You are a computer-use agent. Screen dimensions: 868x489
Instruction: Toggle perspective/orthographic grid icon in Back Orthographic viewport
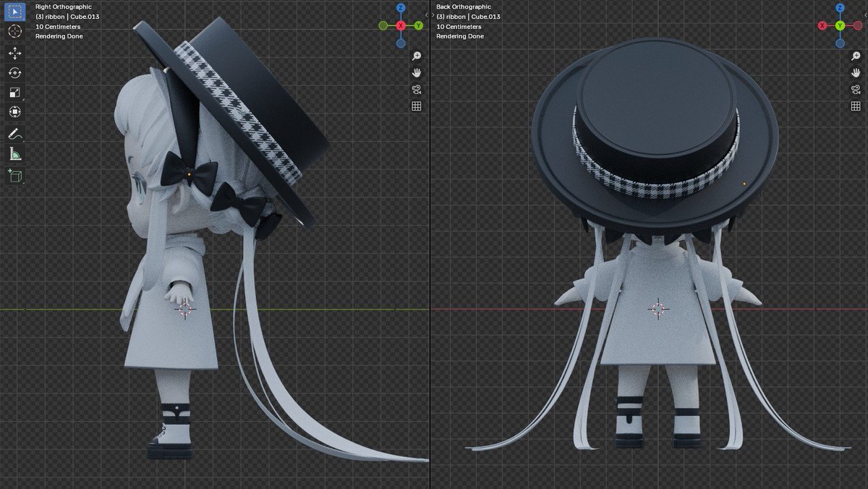(x=856, y=106)
